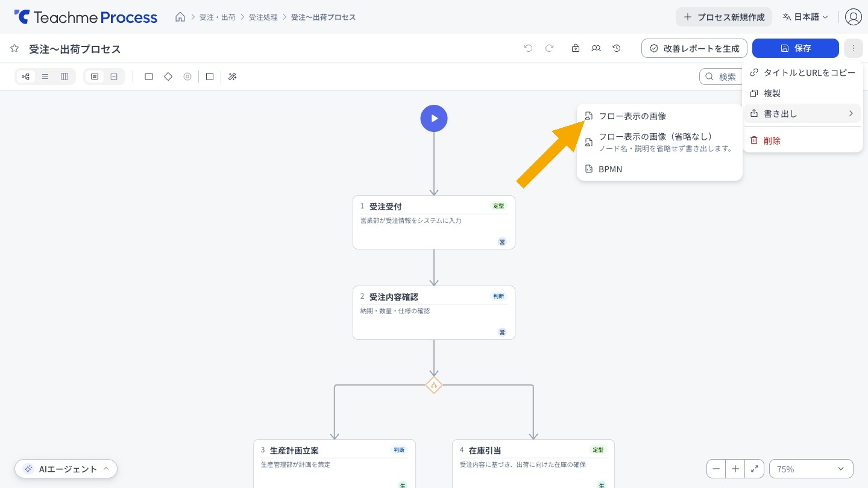The height and width of the screenshot is (488, 868).
Task: Export the process as BPMN
Action: 659,169
